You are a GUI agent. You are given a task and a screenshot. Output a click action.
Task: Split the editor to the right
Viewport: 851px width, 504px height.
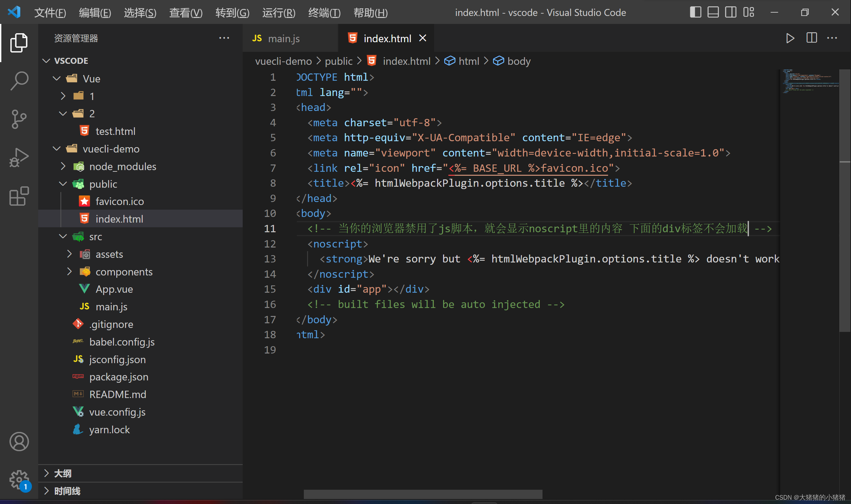(811, 38)
